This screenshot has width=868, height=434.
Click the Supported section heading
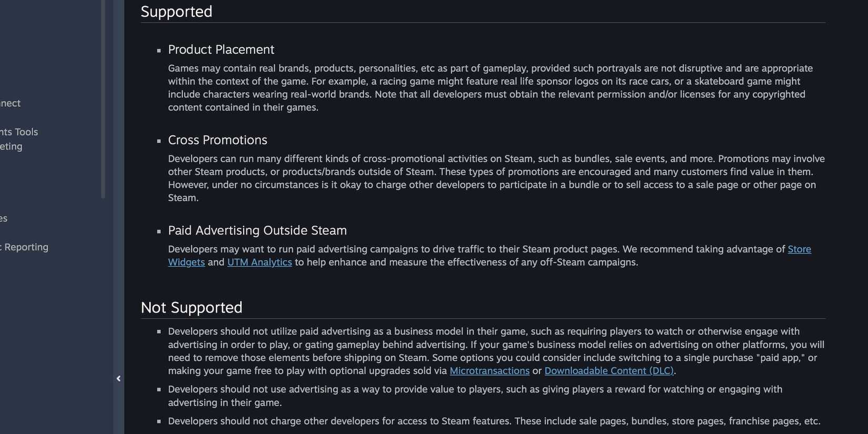pyautogui.click(x=176, y=11)
